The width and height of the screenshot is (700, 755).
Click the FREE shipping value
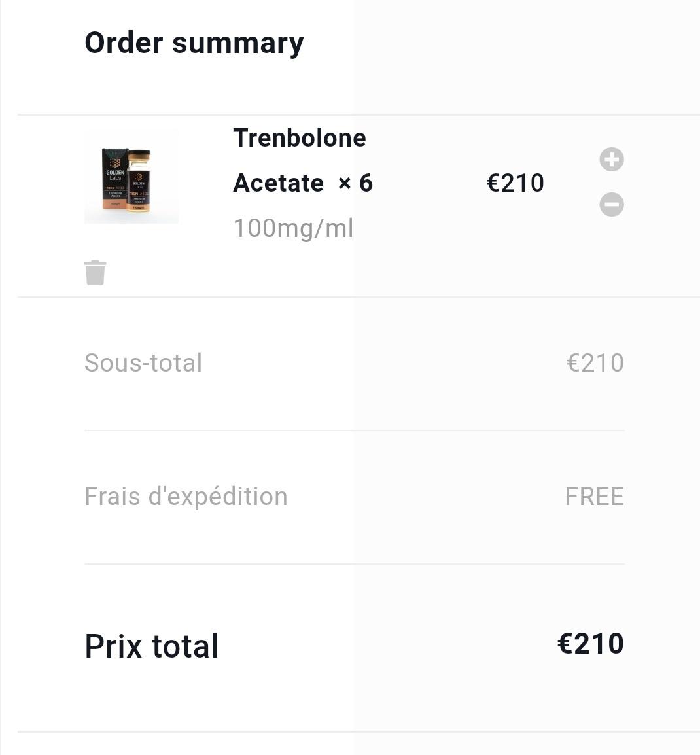594,497
